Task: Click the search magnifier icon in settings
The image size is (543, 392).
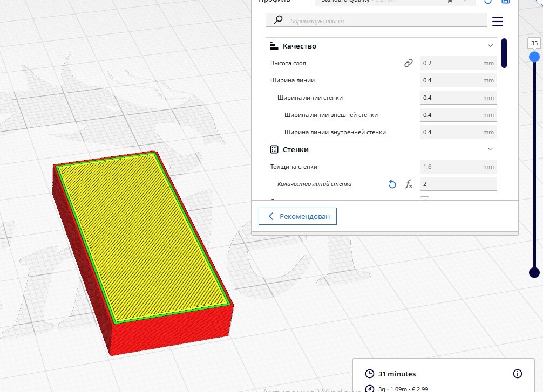Action: click(x=278, y=20)
